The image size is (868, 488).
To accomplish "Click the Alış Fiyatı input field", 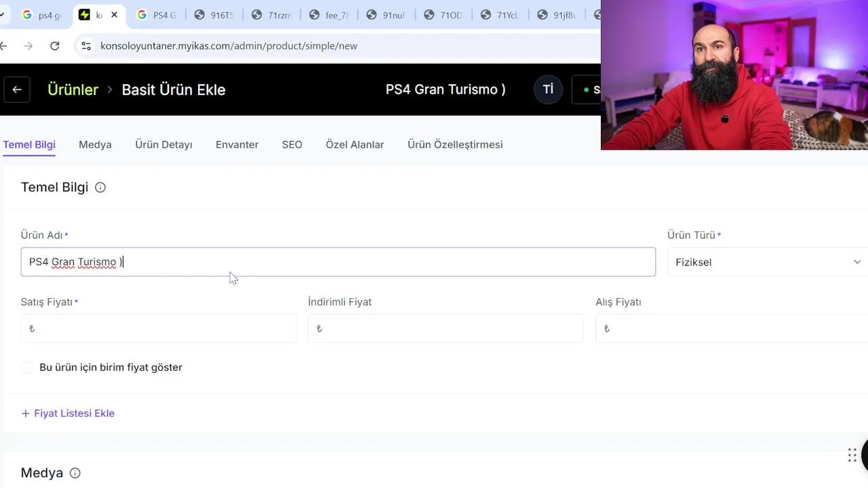I will coord(732,329).
